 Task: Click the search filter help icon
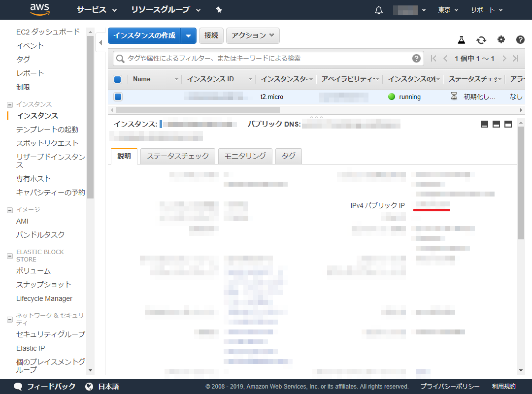pos(416,59)
